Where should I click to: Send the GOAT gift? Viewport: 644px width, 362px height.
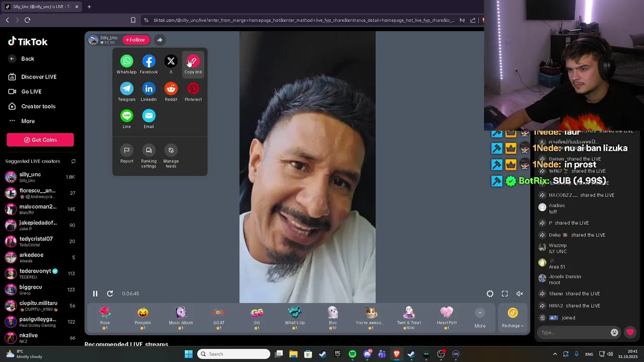coord(219,318)
